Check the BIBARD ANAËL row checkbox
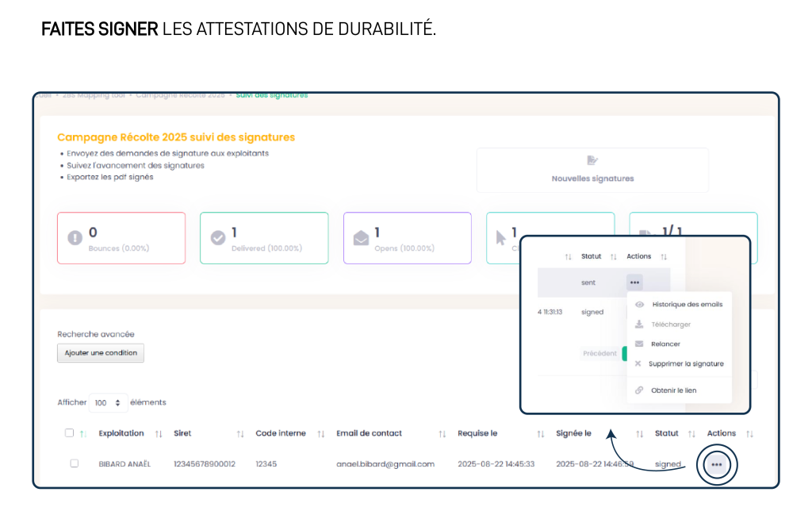Screen dimensions: 812x515 (74, 463)
